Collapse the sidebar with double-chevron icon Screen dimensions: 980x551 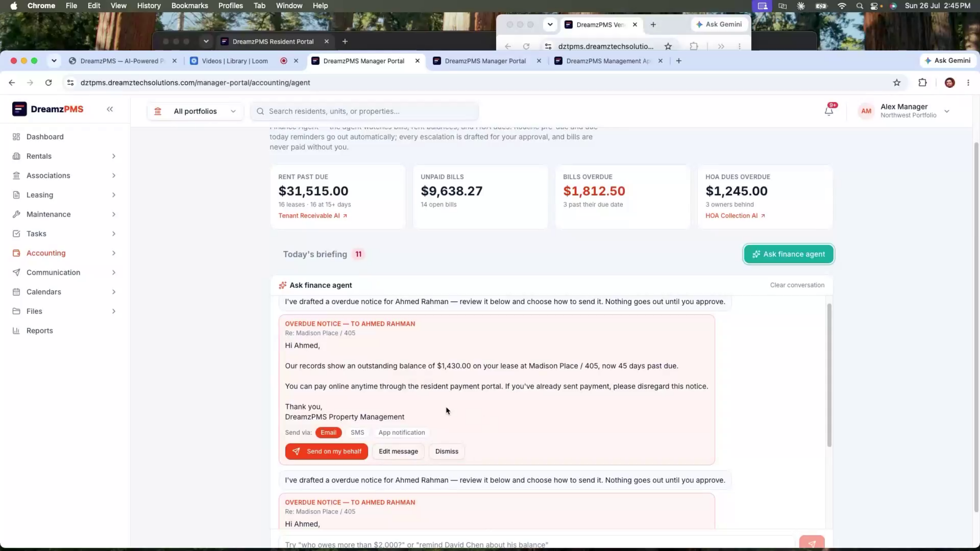pyautogui.click(x=110, y=109)
